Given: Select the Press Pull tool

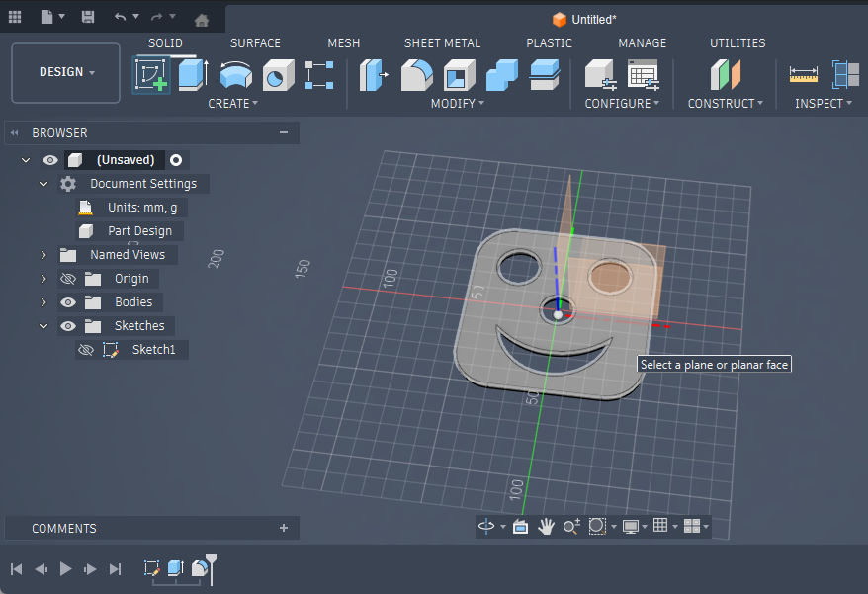Looking at the screenshot, I should (x=374, y=76).
